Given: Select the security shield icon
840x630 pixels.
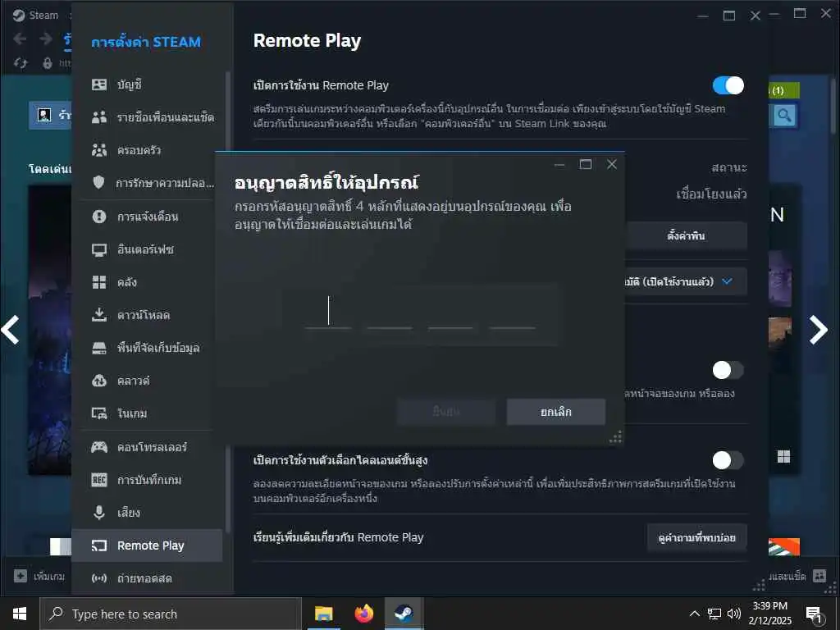Looking at the screenshot, I should [99, 183].
